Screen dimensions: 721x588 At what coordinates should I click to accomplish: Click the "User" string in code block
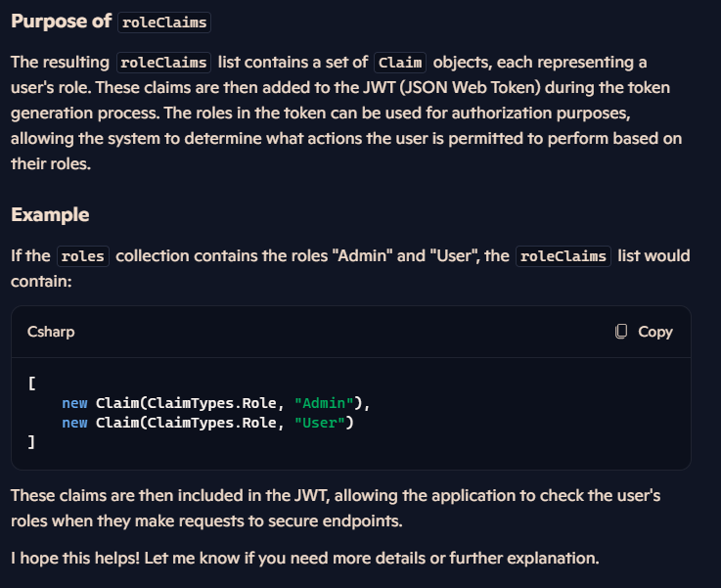tap(320, 423)
